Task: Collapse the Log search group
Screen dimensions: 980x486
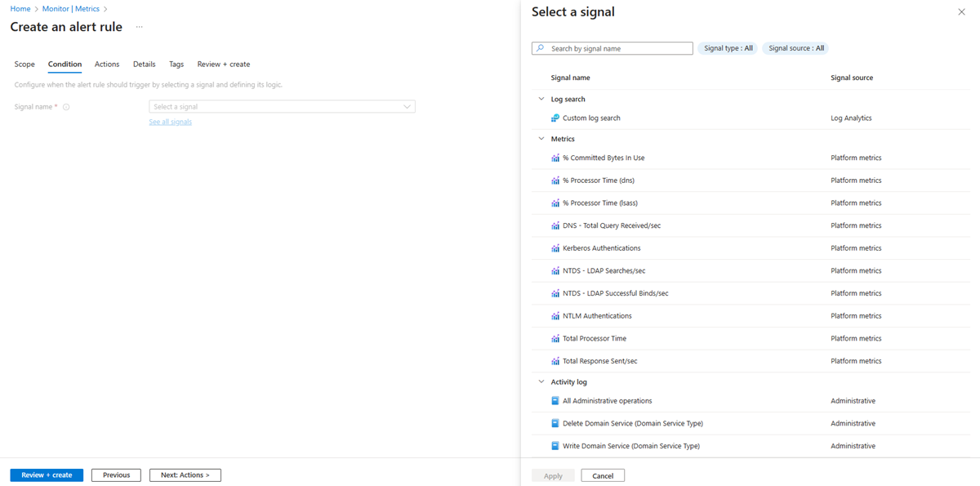Action: [x=541, y=100]
